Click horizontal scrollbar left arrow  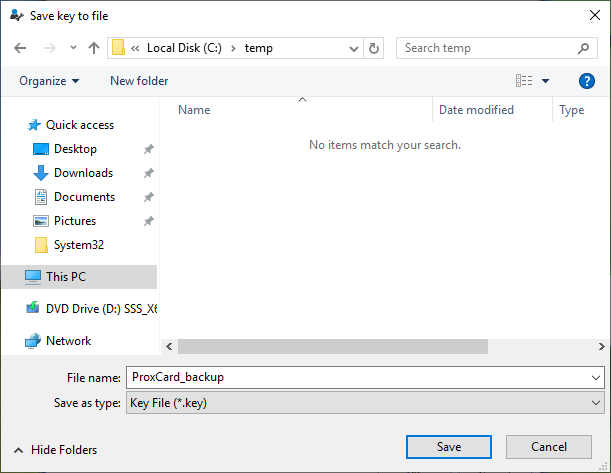pyautogui.click(x=169, y=347)
